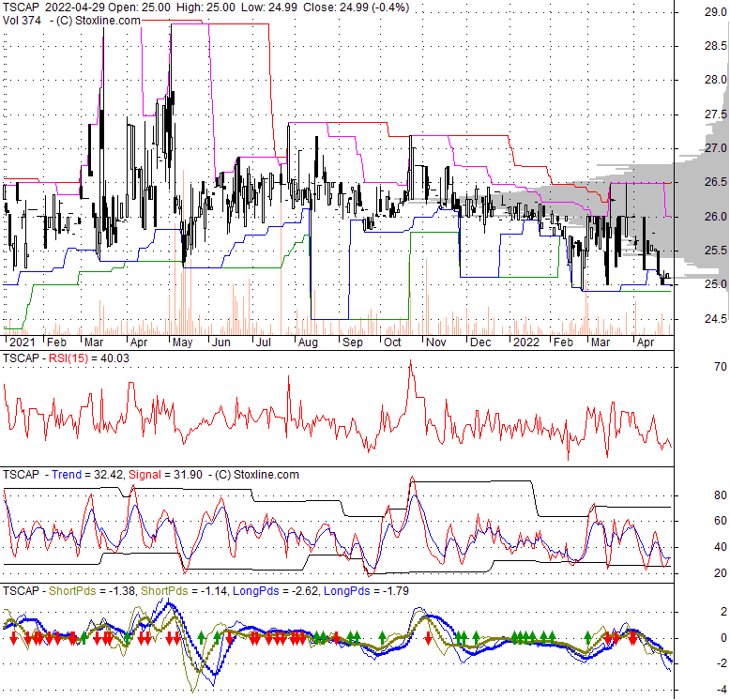
Task: Click the '(C) Stoxline.com' credit in price panel
Action: pyautogui.click(x=99, y=21)
